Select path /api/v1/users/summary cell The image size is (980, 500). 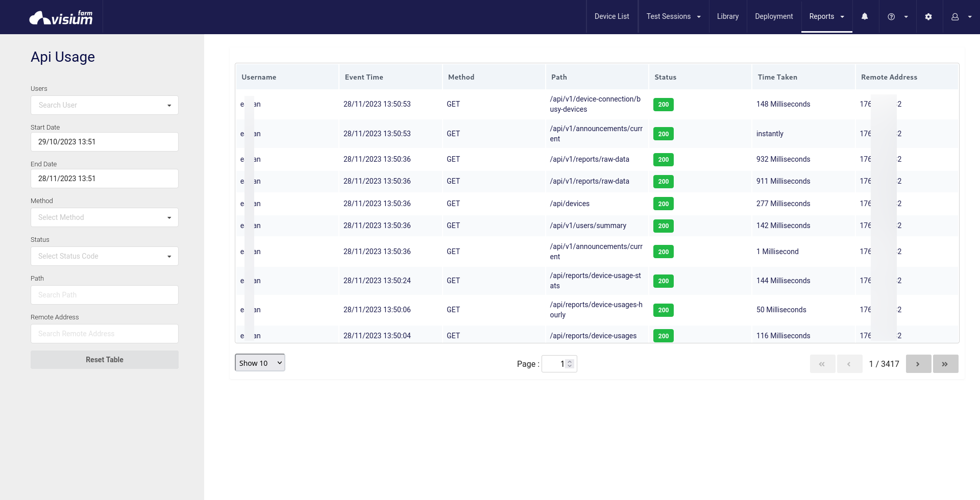click(588, 226)
